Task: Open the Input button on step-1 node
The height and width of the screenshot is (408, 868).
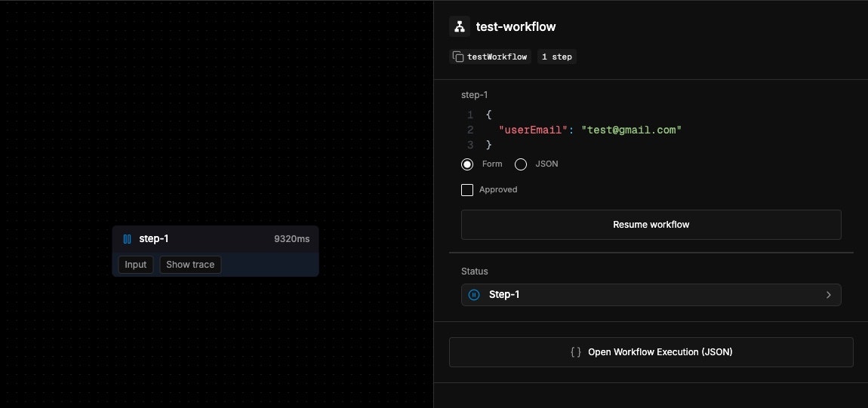Action: click(x=136, y=265)
